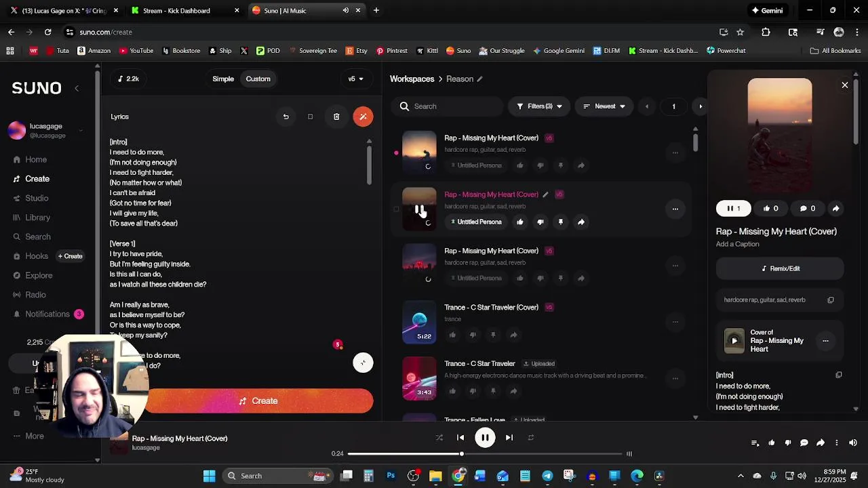Click Add a Caption
The width and height of the screenshot is (868, 488).
click(737, 244)
